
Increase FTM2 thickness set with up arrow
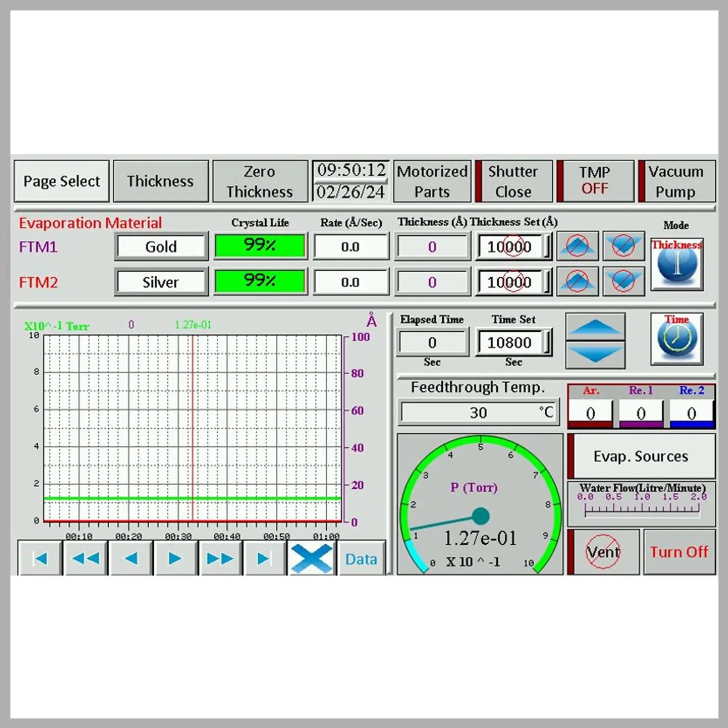577,281
